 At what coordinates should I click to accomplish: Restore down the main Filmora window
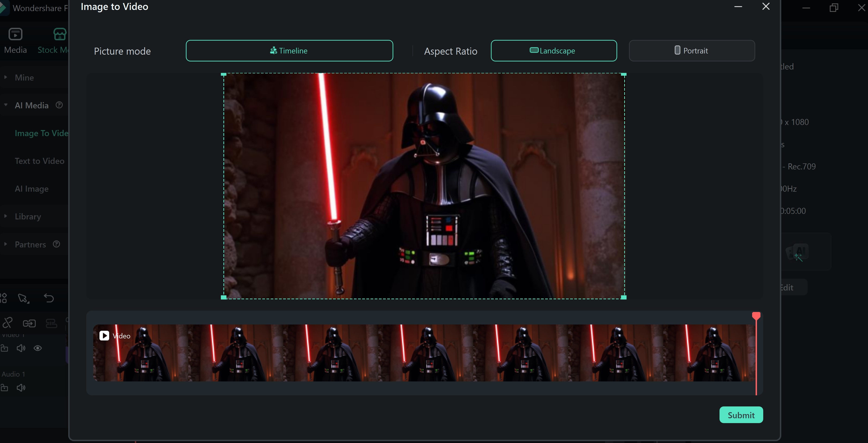click(834, 7)
